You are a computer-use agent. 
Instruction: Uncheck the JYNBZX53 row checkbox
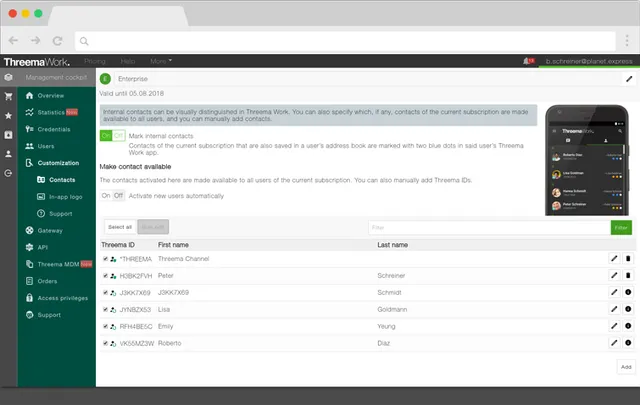[105, 309]
